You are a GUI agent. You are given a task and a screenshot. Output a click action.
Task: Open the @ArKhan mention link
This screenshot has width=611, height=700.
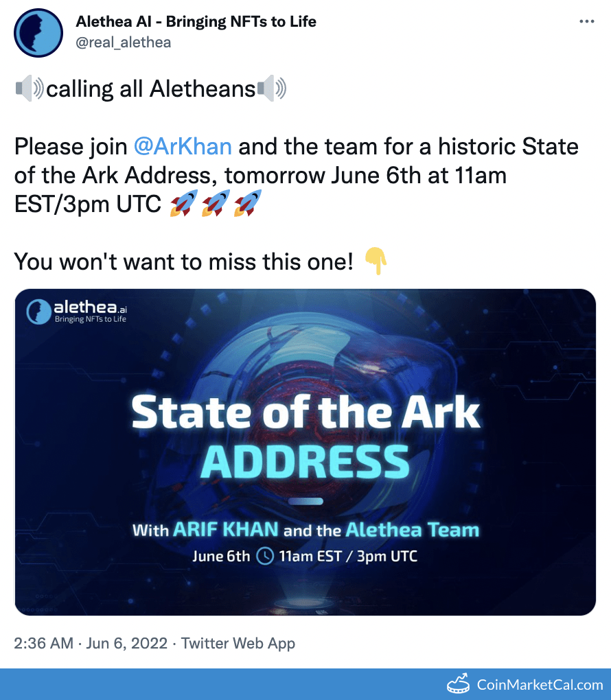(182, 147)
